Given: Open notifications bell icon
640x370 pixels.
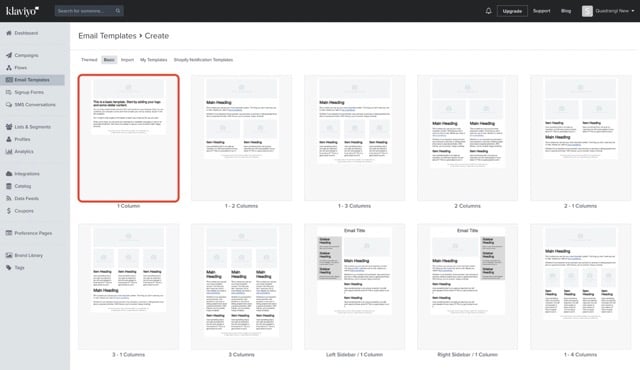Looking at the screenshot, I should (x=488, y=11).
